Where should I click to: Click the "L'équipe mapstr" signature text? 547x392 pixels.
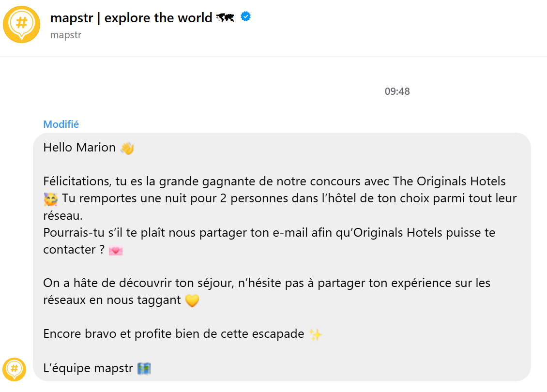coord(88,368)
